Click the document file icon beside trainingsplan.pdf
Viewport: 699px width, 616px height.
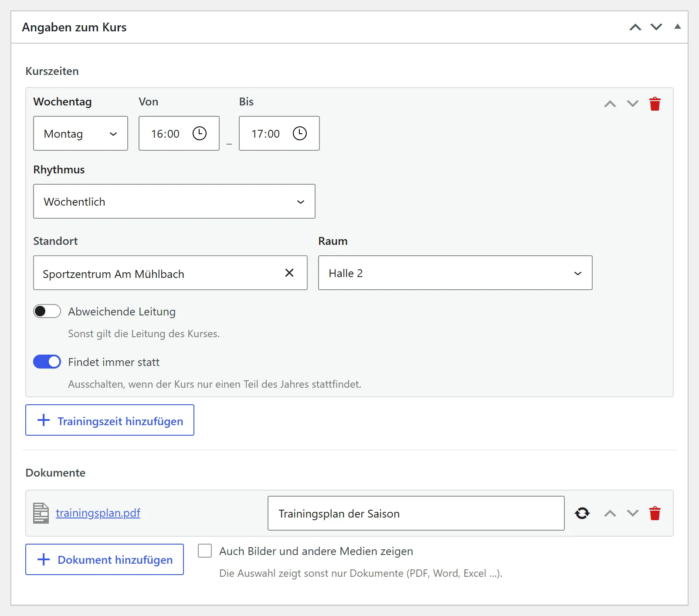pos(41,513)
